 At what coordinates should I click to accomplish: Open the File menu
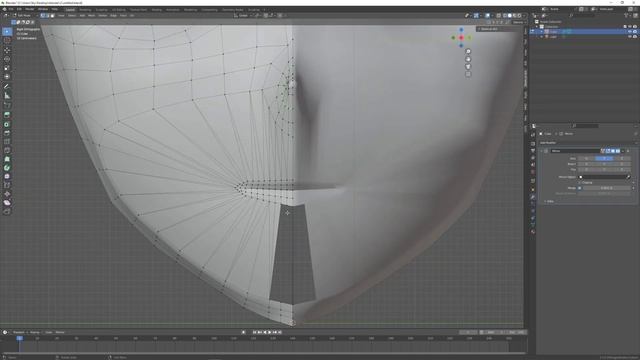11,9
